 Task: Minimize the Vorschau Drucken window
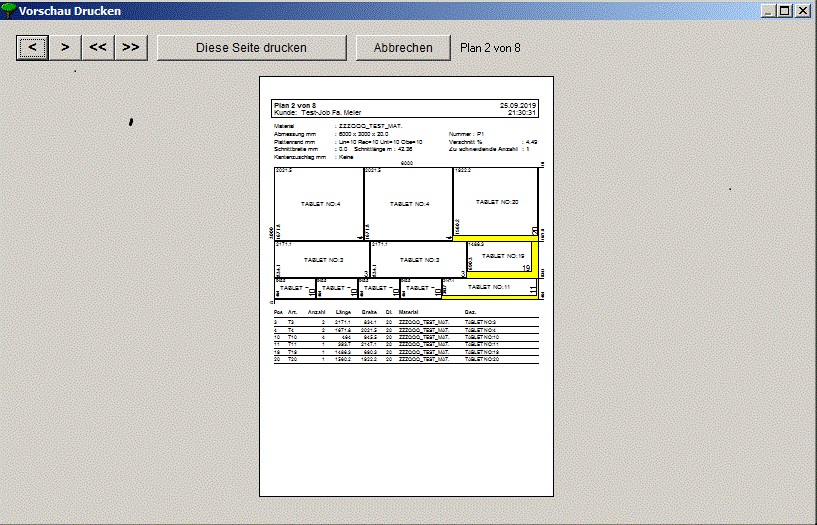click(x=768, y=10)
